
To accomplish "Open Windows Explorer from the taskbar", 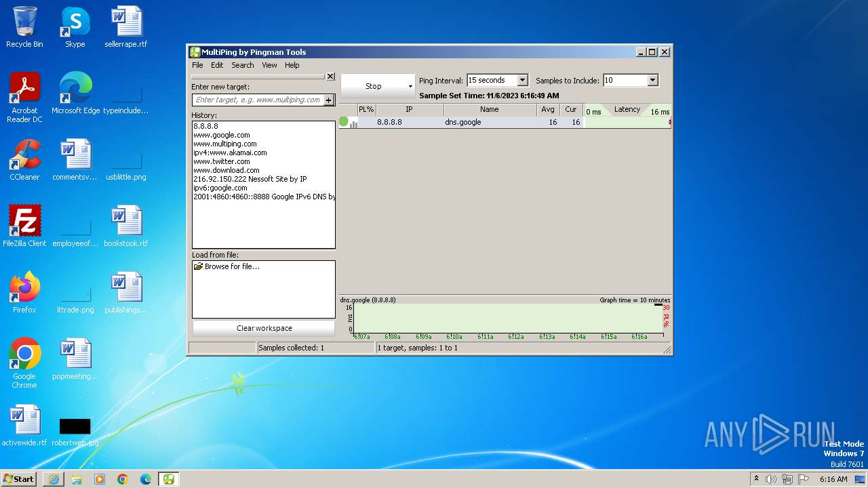I will pyautogui.click(x=77, y=479).
